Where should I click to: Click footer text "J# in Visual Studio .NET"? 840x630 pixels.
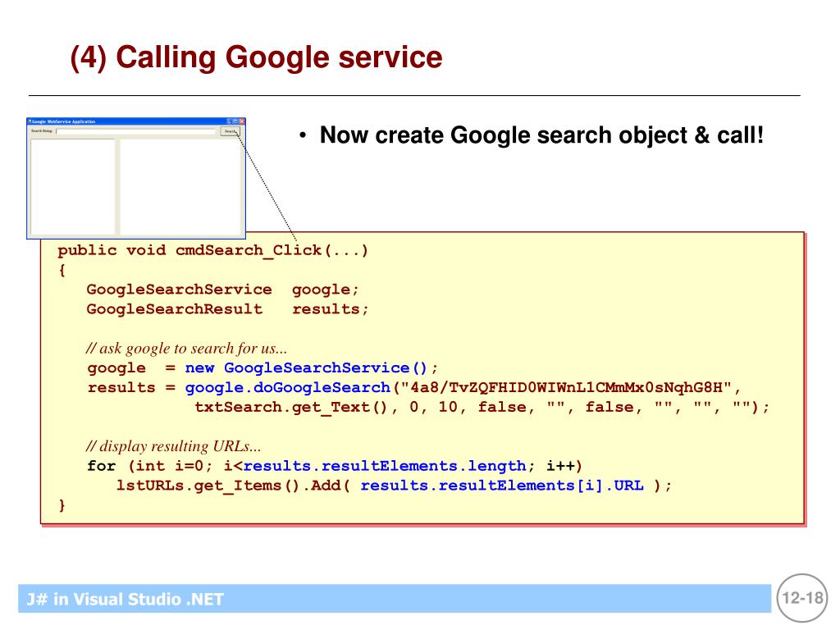coord(125,599)
